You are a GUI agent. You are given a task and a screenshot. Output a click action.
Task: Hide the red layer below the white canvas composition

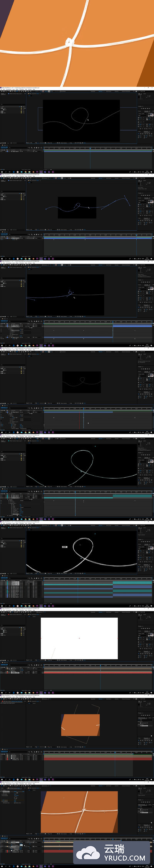[1, 672]
